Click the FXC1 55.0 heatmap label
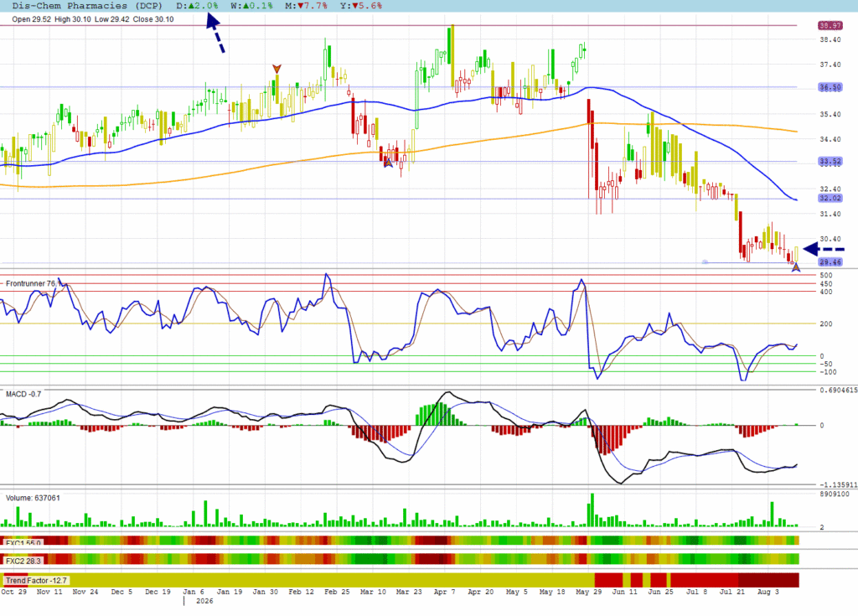858x616 pixels. point(23,543)
